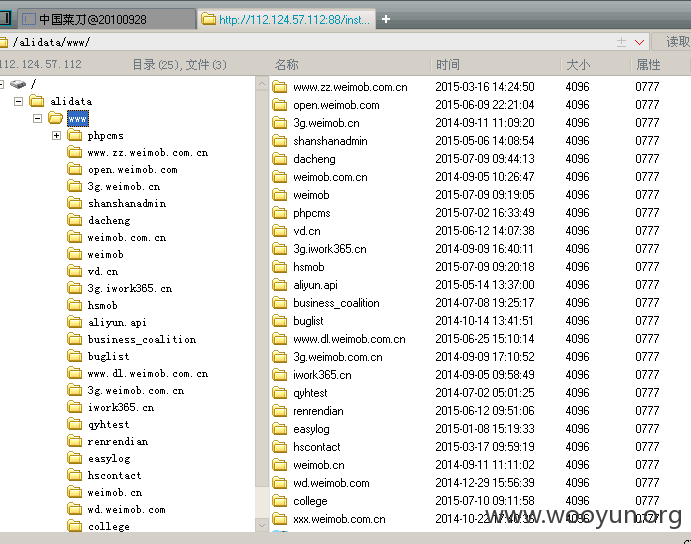691x544 pixels.
Task: Click qyhtest folder icon in tree
Action: (x=74, y=424)
